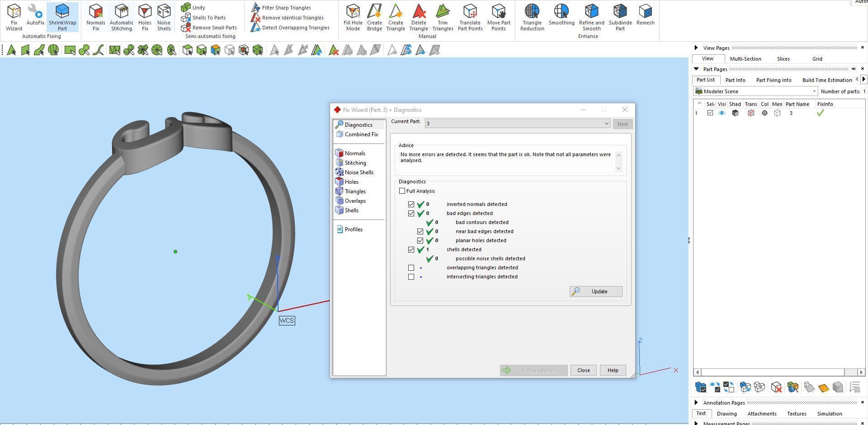Click the Normals Fix icon
The image size is (868, 425).
[96, 18]
